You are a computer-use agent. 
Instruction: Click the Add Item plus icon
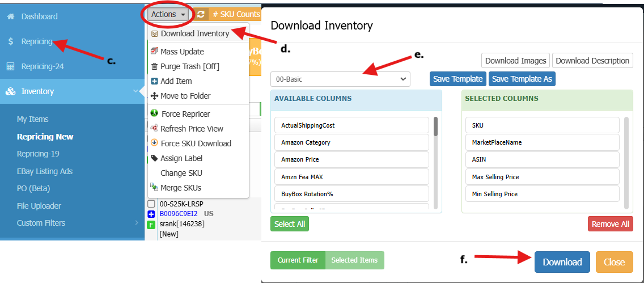pyautogui.click(x=154, y=81)
